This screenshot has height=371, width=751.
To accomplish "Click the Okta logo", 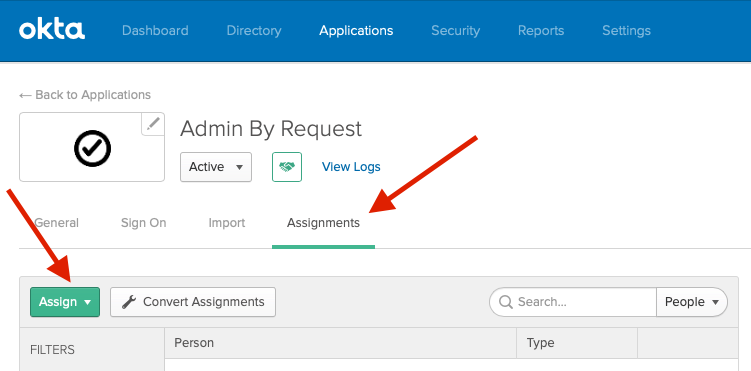I will click(52, 30).
